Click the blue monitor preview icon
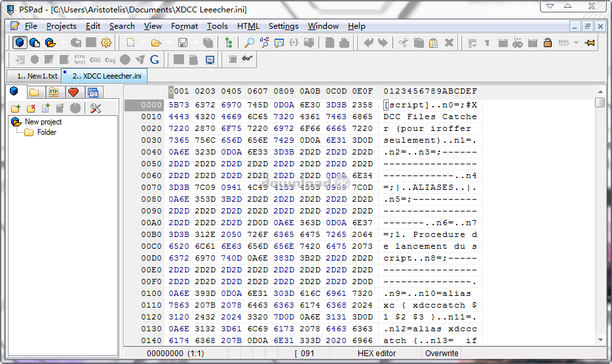The image size is (612, 364). tap(210, 60)
